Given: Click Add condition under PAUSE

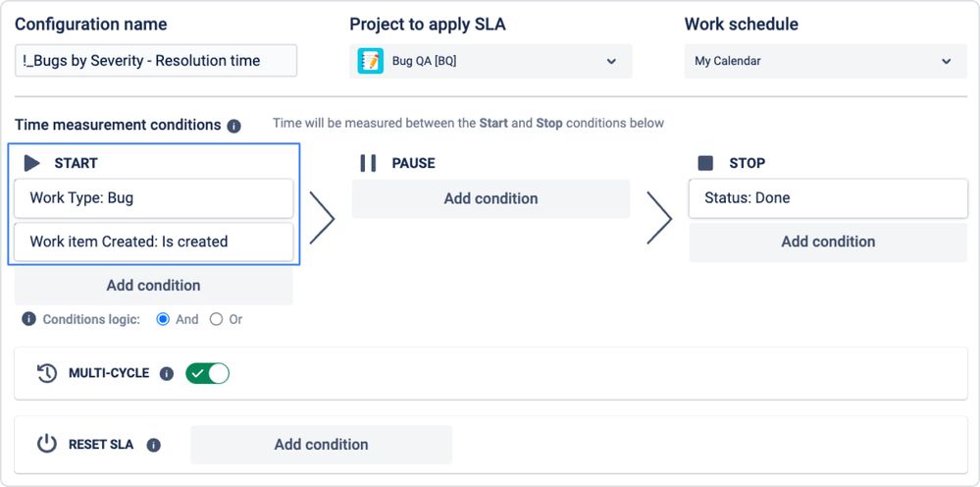Looking at the screenshot, I should tap(490, 198).
